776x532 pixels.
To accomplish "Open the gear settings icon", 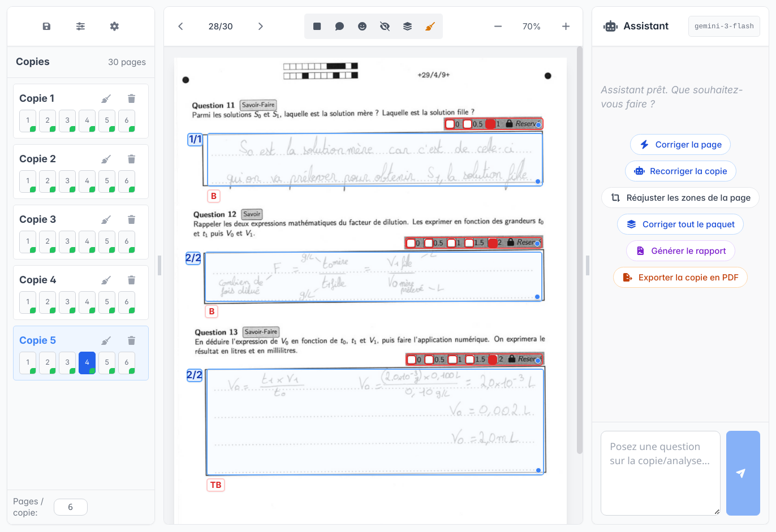I will coord(114,27).
